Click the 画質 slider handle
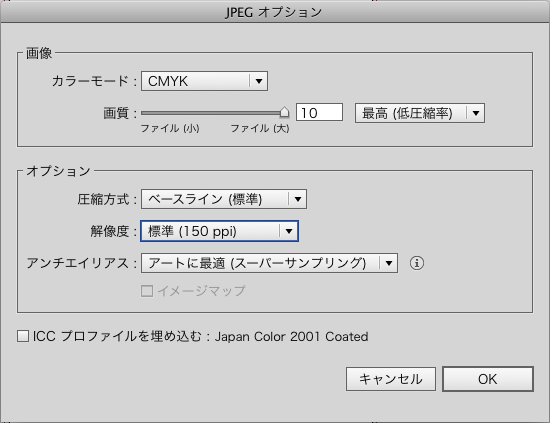The width and height of the screenshot is (550, 423). coord(284,112)
